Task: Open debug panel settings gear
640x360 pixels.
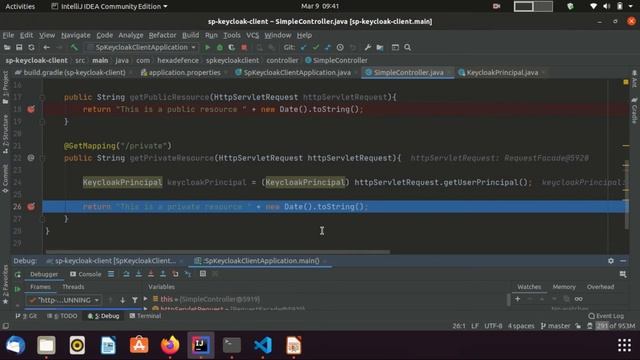Action: point(611,261)
